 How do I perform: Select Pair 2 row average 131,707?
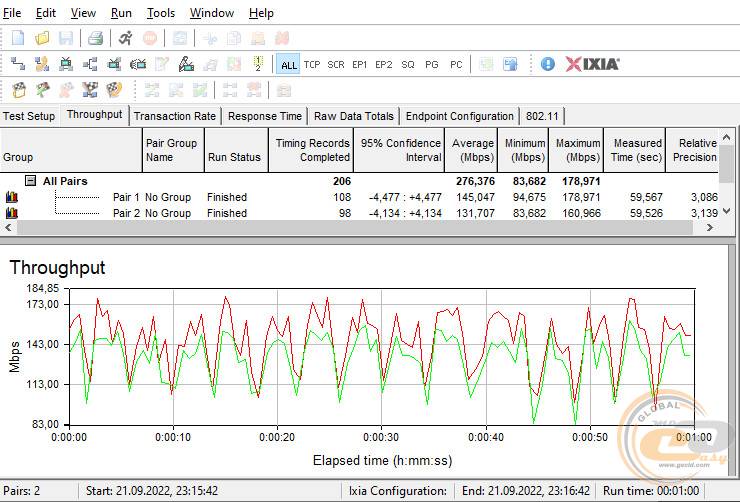(x=475, y=213)
